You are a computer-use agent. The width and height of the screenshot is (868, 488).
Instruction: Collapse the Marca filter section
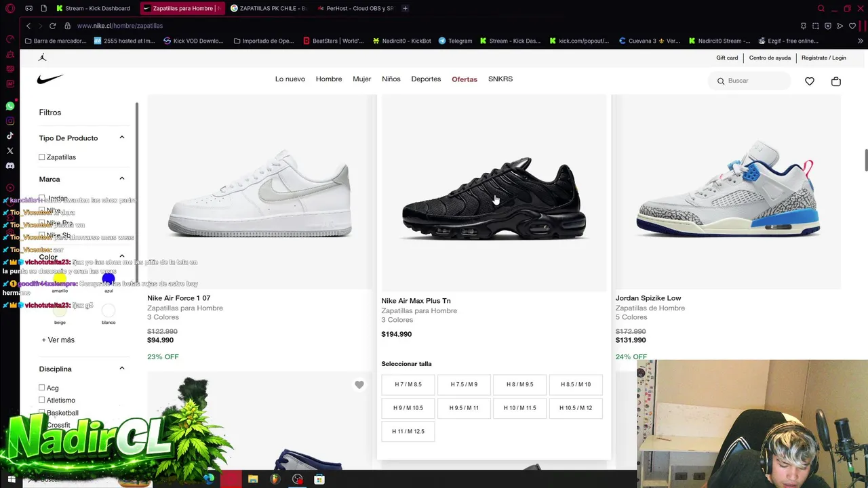pos(122,179)
